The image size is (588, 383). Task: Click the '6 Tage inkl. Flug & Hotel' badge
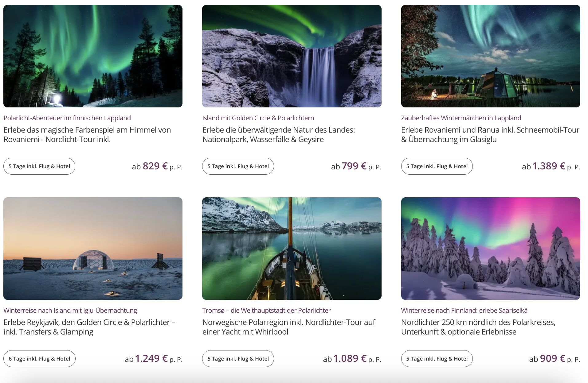[39, 358]
